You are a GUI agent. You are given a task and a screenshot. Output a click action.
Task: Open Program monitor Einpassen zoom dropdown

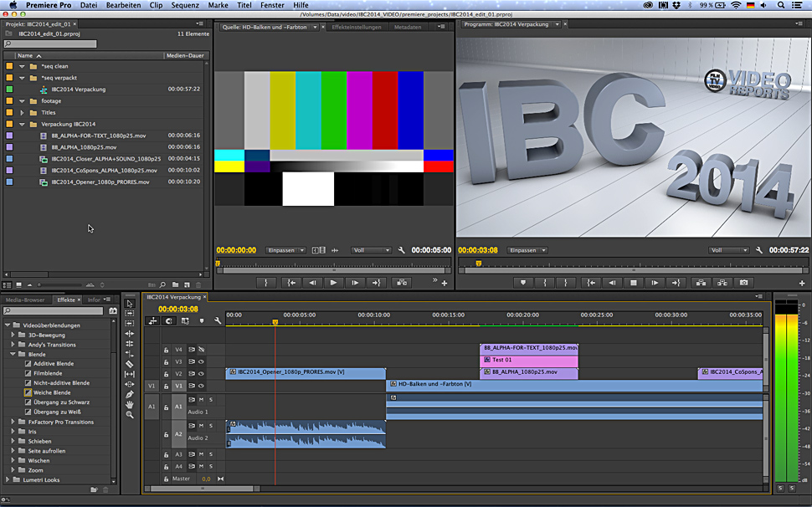tap(527, 250)
